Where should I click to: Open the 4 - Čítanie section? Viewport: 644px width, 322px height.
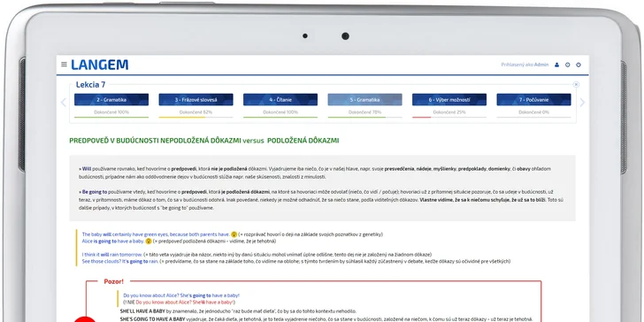pyautogui.click(x=280, y=99)
